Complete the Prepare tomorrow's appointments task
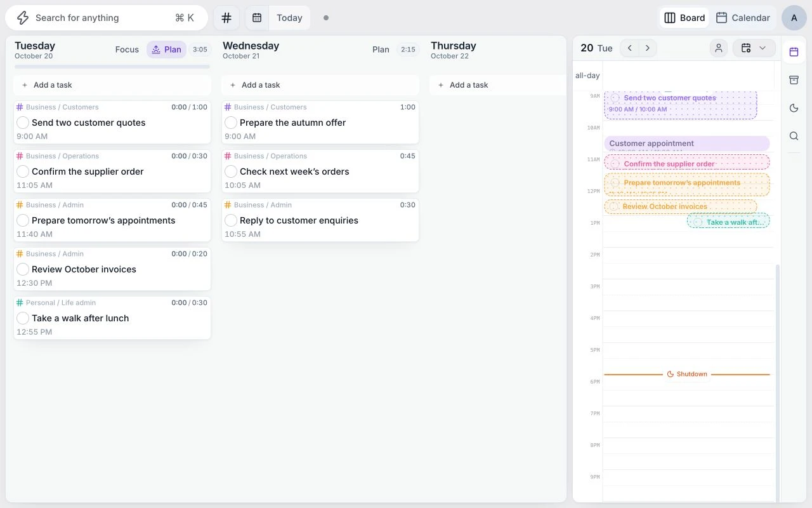Image resolution: width=812 pixels, height=508 pixels. tap(23, 220)
